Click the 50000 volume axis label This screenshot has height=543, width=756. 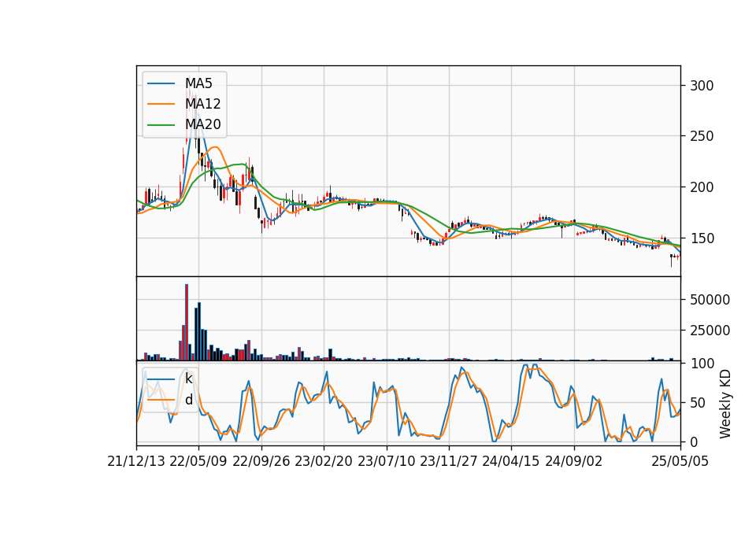(x=710, y=300)
